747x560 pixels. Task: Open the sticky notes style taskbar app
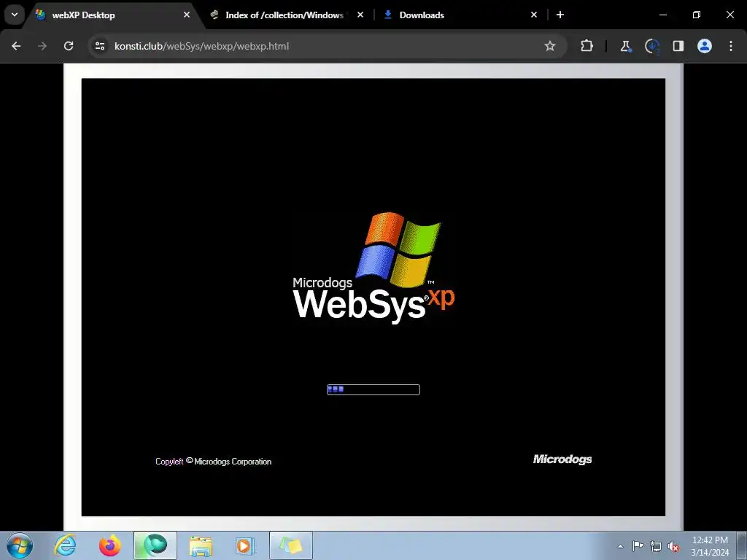(x=291, y=545)
